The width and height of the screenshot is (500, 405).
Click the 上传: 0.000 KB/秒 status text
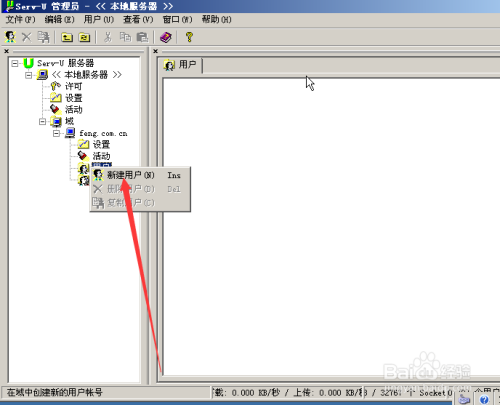point(328,393)
